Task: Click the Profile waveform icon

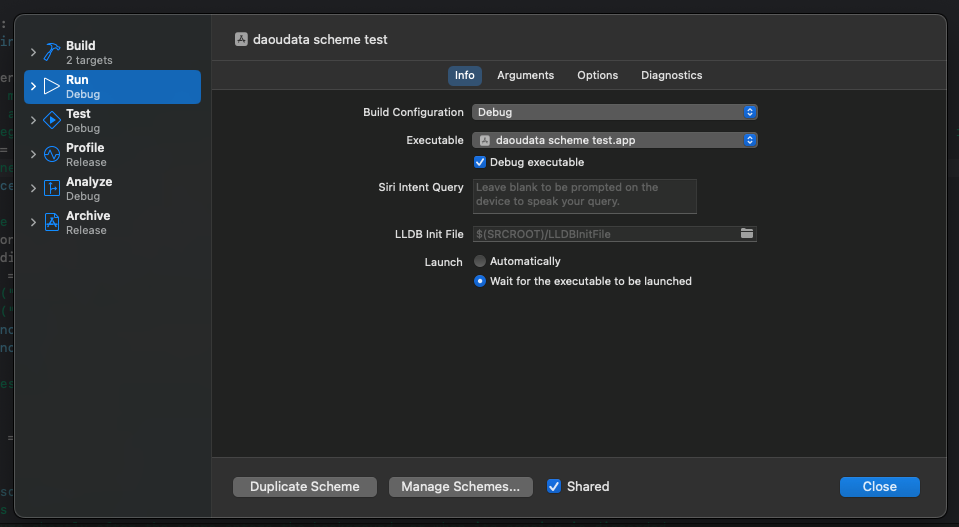Action: coord(51,154)
